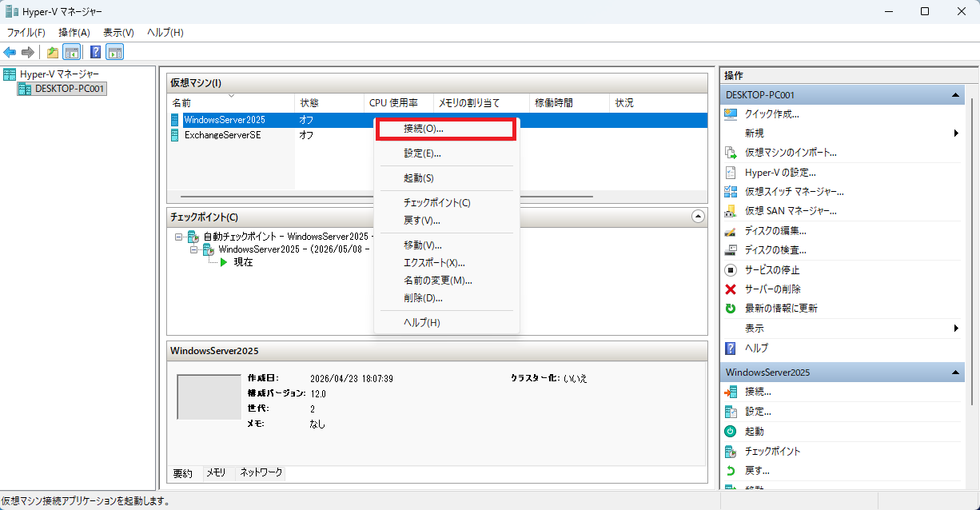Click the ExchangeServerSE VM row icon
Viewport: 980px width, 510px height.
(175, 135)
